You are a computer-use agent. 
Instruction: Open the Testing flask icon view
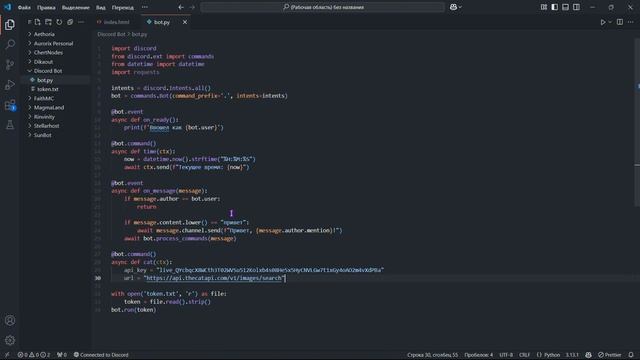point(10,125)
